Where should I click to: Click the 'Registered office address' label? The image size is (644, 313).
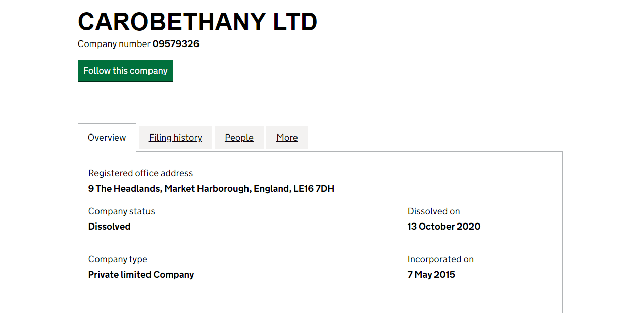pyautogui.click(x=140, y=173)
